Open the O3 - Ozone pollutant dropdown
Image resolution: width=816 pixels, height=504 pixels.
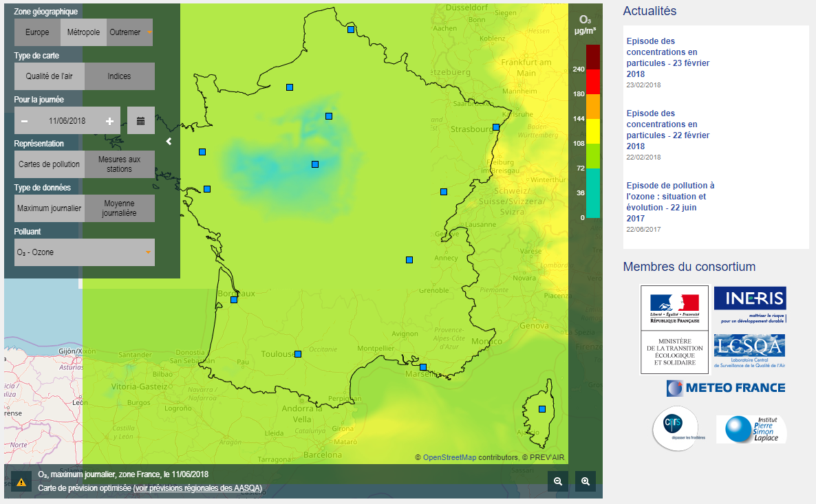tap(84, 252)
